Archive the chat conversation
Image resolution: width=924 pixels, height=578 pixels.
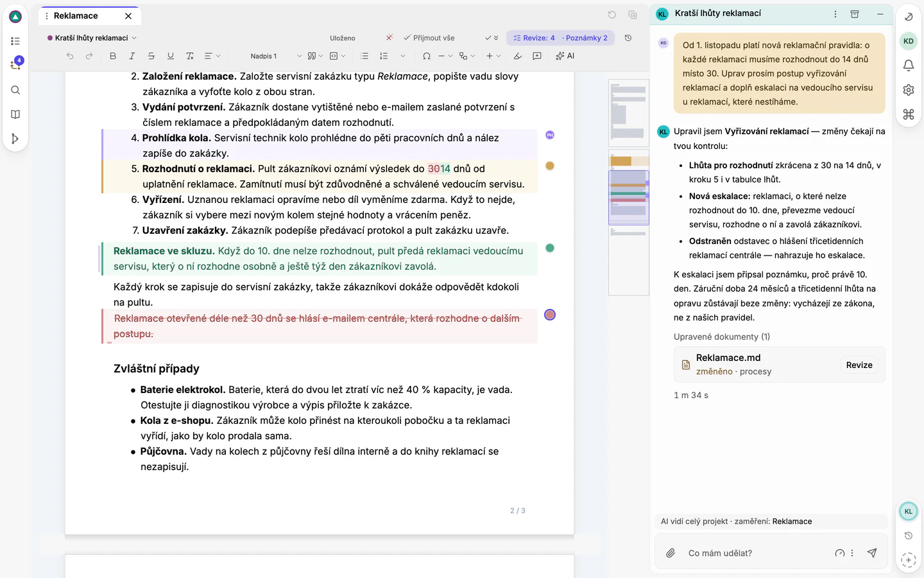(855, 13)
